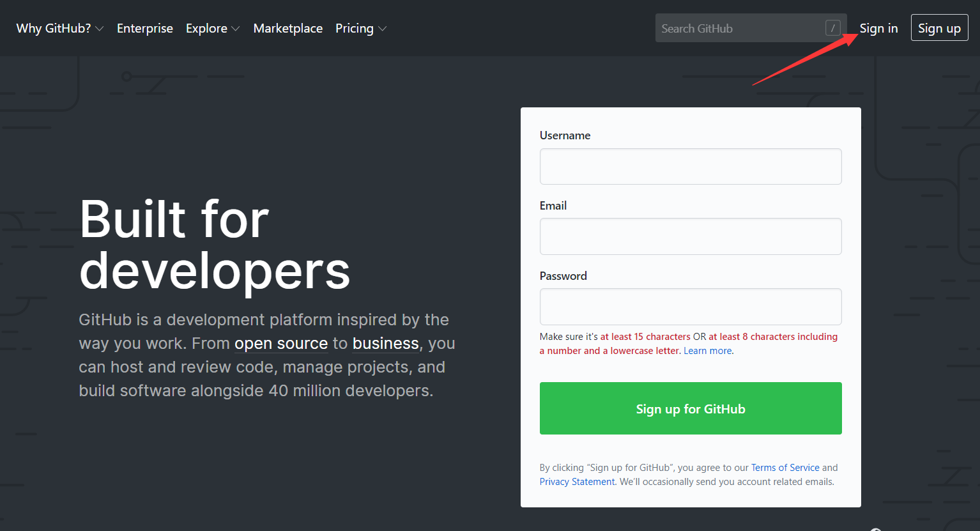
Task: Click the slash shortcut badge in search bar
Action: click(x=832, y=27)
